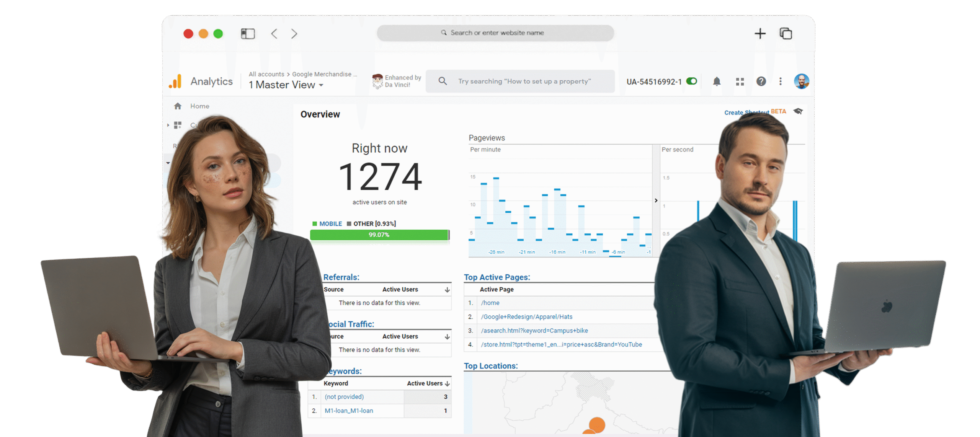
Task: Click the Help question mark icon
Action: [x=761, y=81]
